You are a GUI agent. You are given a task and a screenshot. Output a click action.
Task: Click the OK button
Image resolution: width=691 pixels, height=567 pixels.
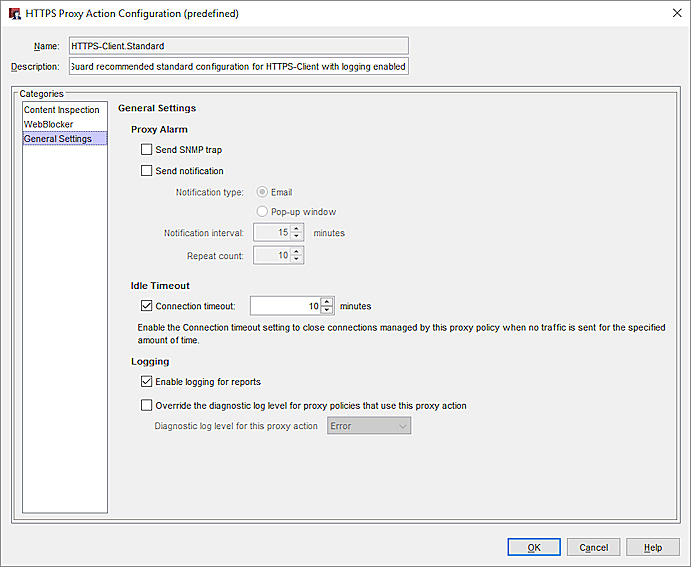coord(534,547)
